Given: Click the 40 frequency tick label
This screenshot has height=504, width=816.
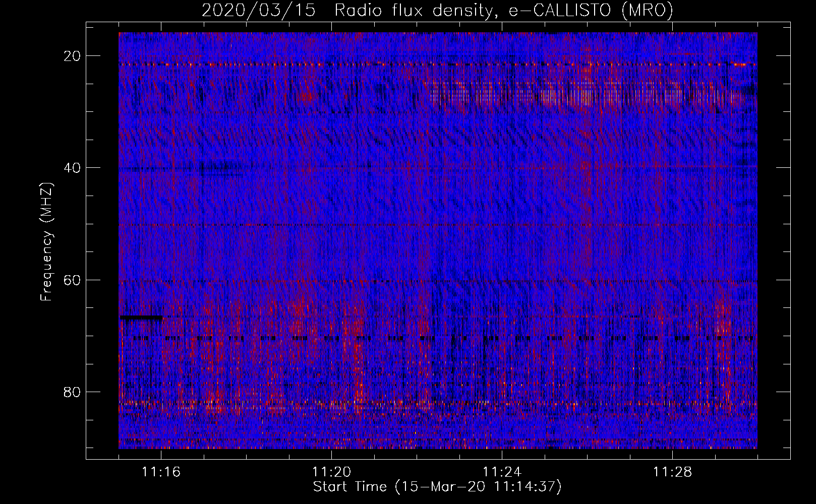Looking at the screenshot, I should coord(73,168).
